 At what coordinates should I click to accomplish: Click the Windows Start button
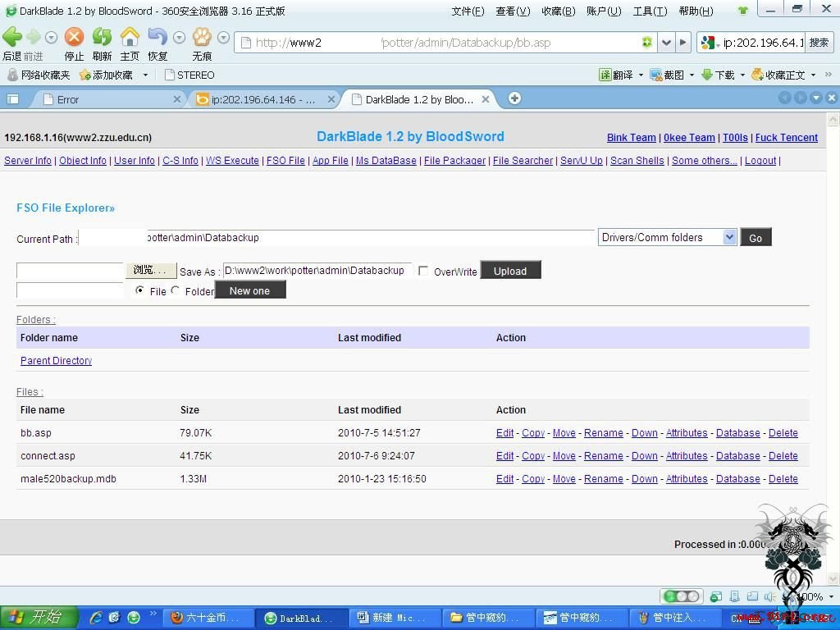(x=39, y=618)
